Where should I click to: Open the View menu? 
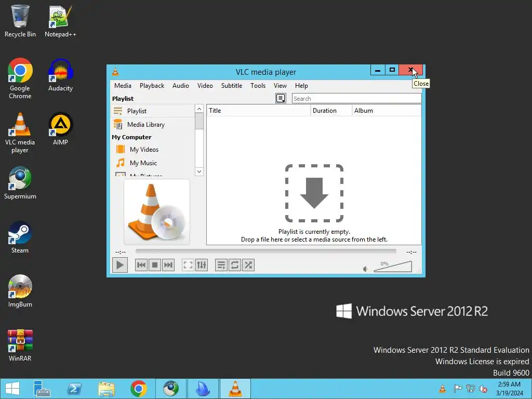[280, 86]
